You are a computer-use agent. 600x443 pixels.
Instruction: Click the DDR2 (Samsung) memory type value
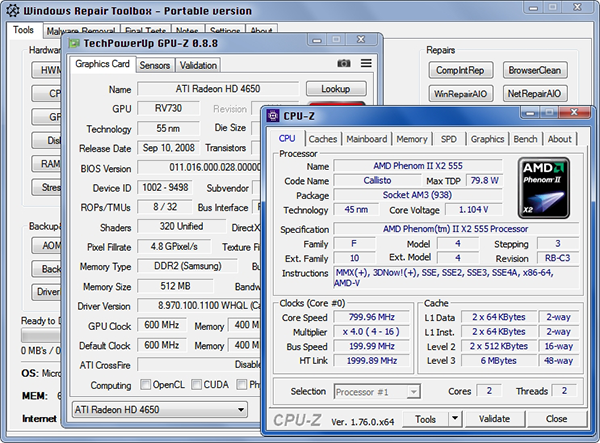click(188, 266)
